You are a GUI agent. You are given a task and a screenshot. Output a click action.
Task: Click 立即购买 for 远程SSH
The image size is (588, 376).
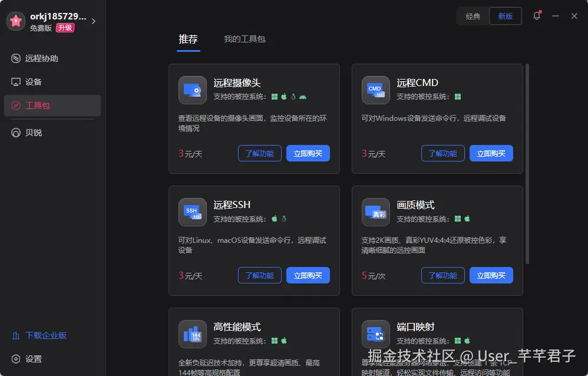(308, 275)
